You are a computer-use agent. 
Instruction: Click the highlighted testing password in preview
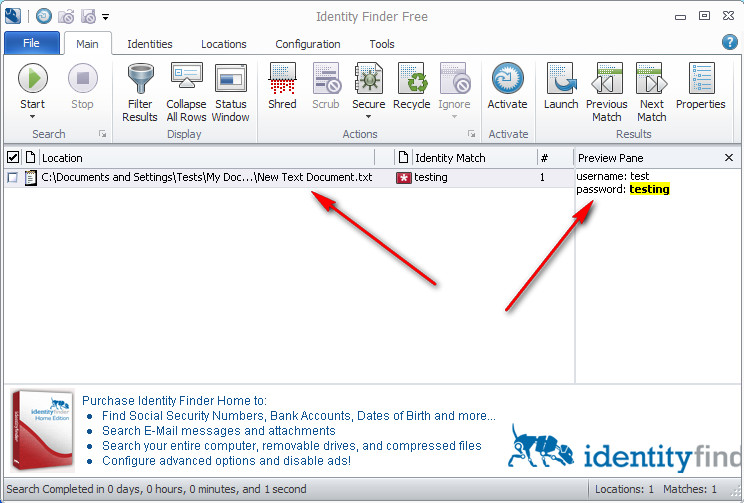coord(649,189)
